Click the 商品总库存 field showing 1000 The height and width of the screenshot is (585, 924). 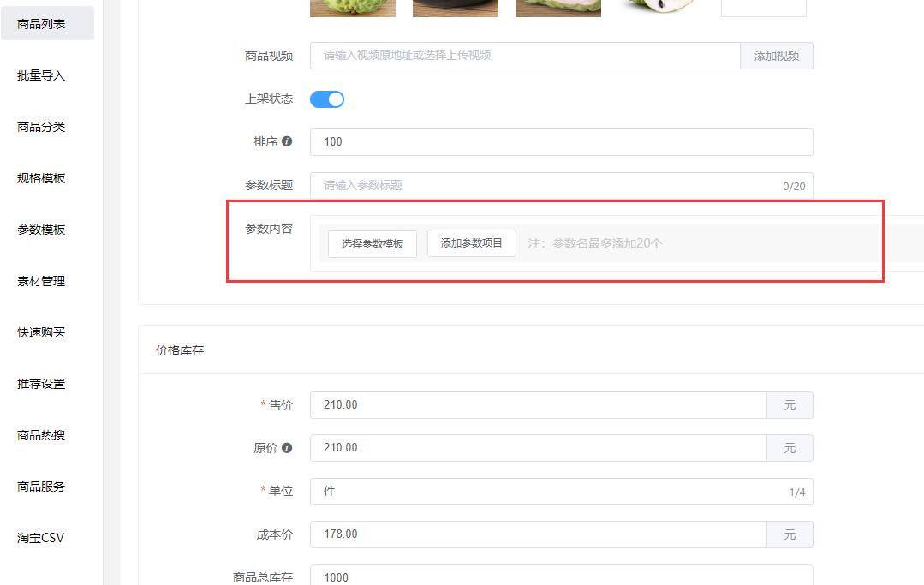pyautogui.click(x=562, y=576)
